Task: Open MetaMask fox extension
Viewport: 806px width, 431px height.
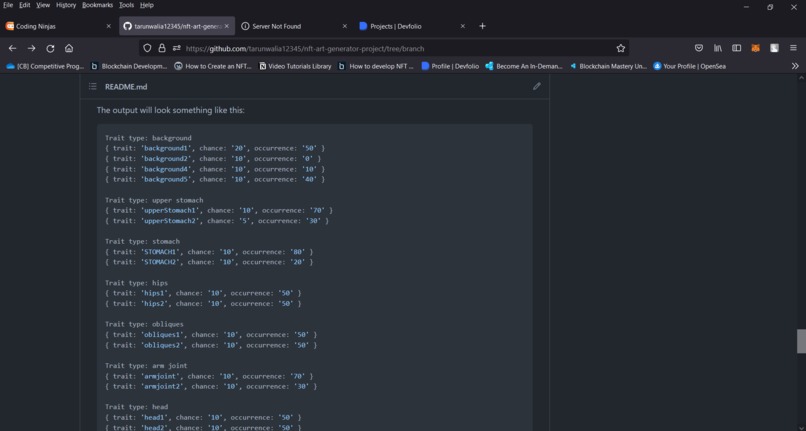Action: pos(756,48)
